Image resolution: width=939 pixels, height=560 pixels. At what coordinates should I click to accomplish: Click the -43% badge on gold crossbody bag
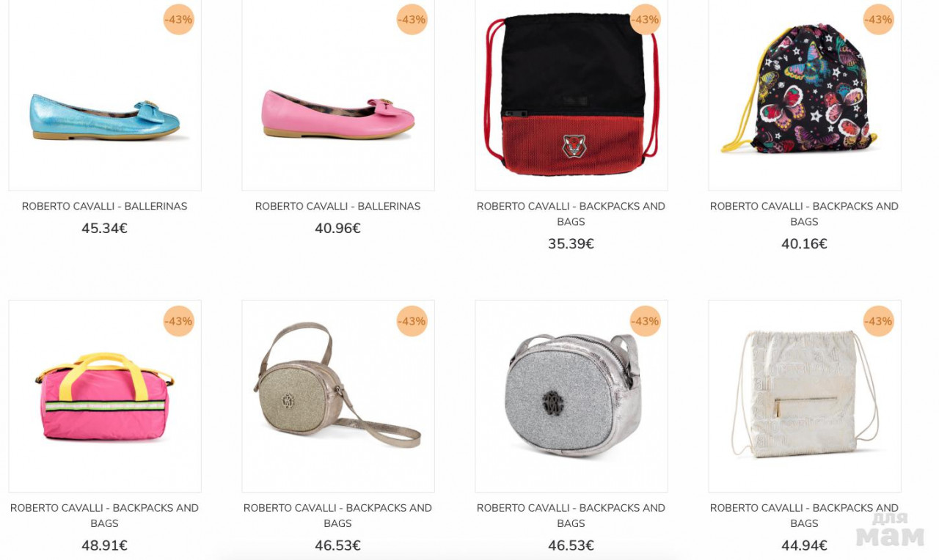coord(412,321)
